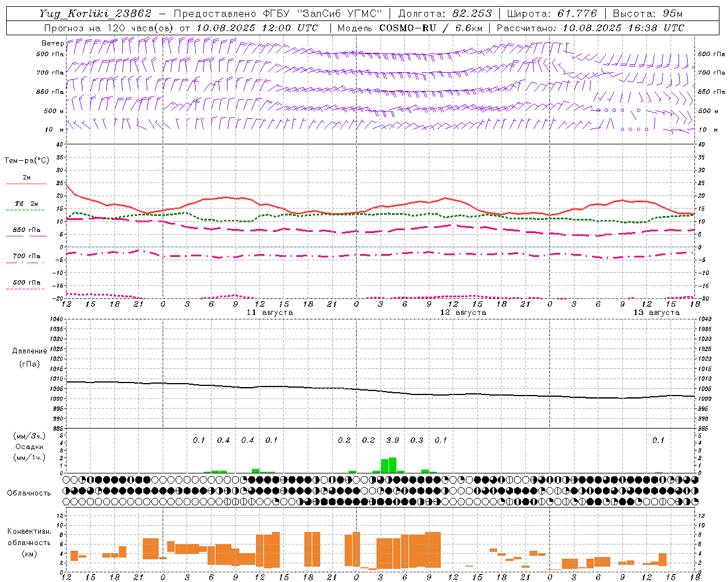Click the Конвективн. label
The height and width of the screenshot is (582, 728).
tap(30, 531)
